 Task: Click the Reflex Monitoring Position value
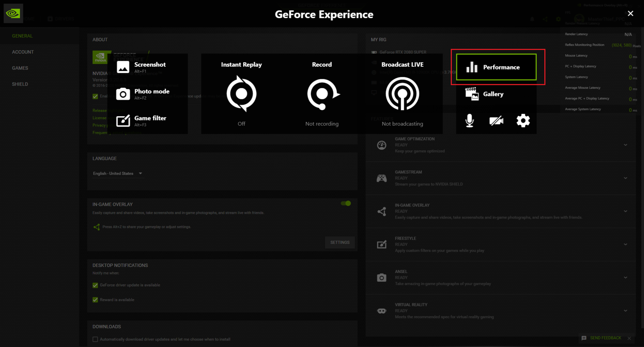tap(621, 45)
